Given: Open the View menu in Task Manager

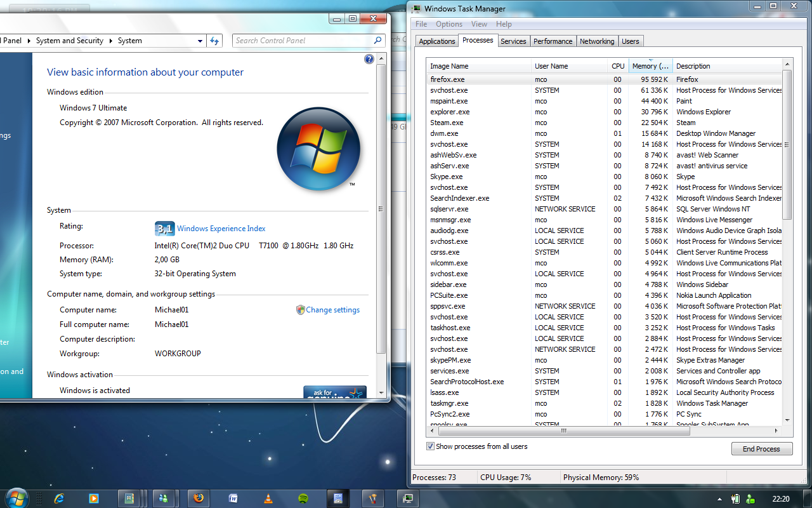Looking at the screenshot, I should click(479, 24).
